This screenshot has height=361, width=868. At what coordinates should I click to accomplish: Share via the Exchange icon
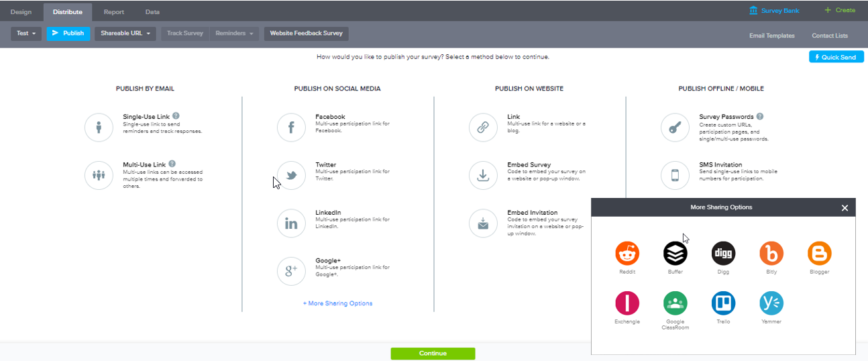pos(627,303)
